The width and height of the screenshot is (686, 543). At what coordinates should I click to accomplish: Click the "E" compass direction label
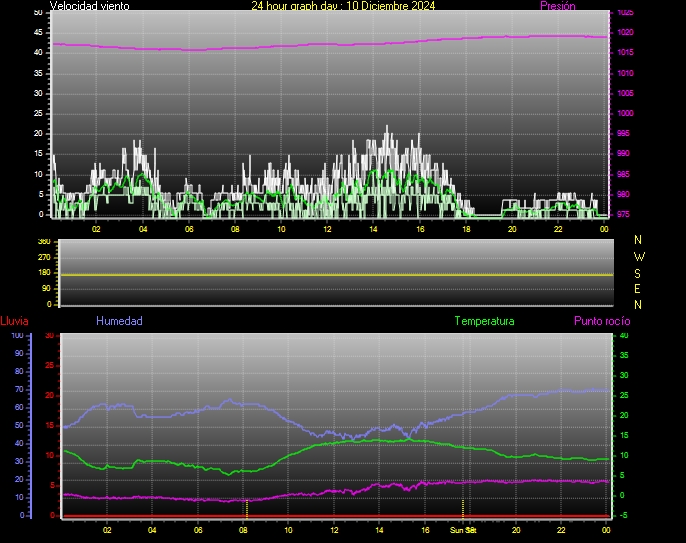pyautogui.click(x=637, y=289)
